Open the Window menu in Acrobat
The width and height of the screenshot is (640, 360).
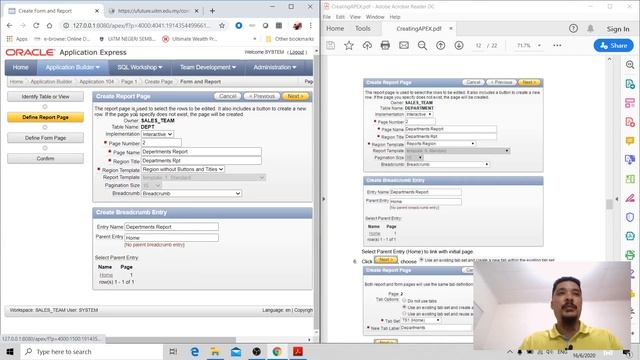(x=375, y=17)
